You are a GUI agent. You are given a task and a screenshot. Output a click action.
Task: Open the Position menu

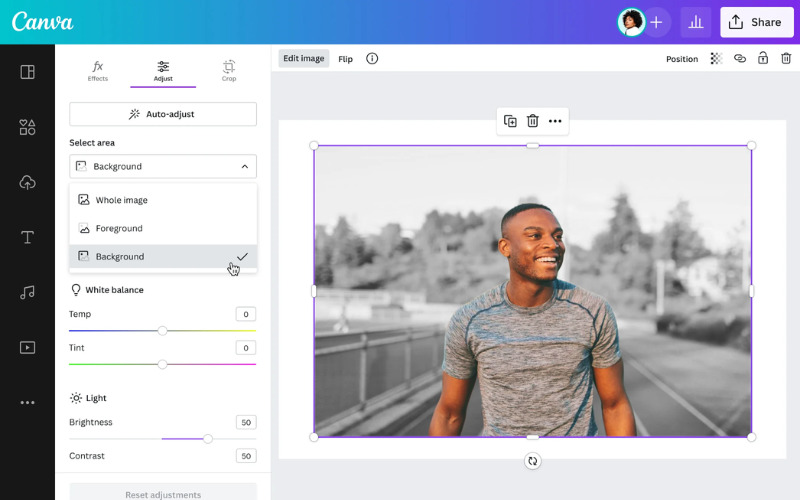point(682,59)
